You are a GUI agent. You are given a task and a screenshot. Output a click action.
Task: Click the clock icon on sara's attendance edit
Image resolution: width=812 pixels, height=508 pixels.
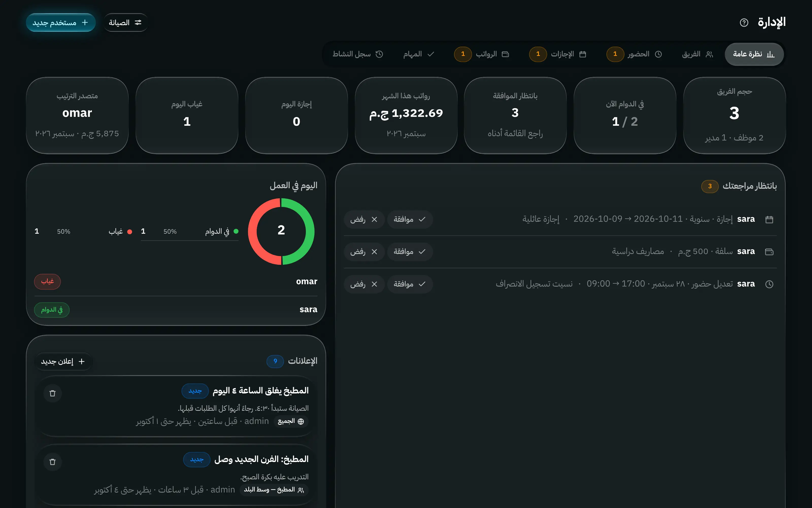(x=769, y=284)
